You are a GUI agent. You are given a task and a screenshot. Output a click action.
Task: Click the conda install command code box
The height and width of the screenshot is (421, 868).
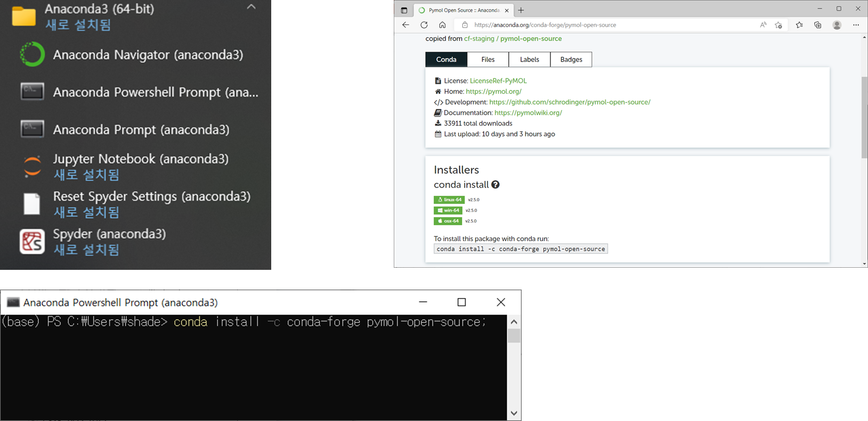521,249
